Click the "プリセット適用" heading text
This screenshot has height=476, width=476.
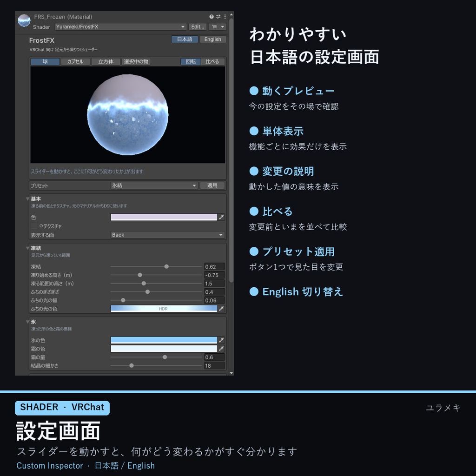click(x=298, y=251)
